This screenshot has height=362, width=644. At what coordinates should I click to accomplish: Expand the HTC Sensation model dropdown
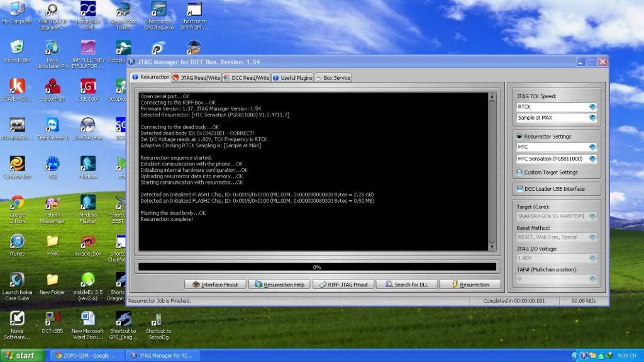point(592,159)
